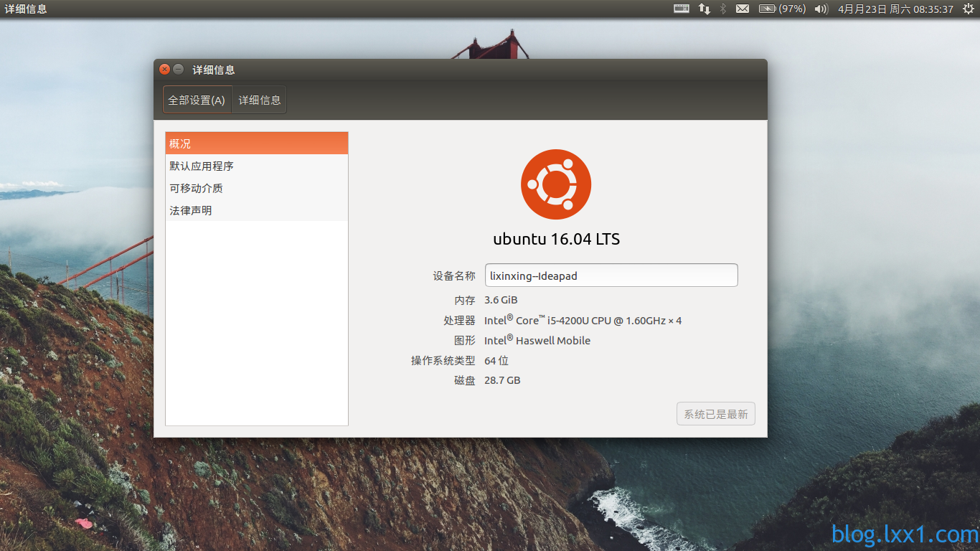The height and width of the screenshot is (551, 980).
Task: Minimize the 详细信息 window
Action: click(179, 70)
